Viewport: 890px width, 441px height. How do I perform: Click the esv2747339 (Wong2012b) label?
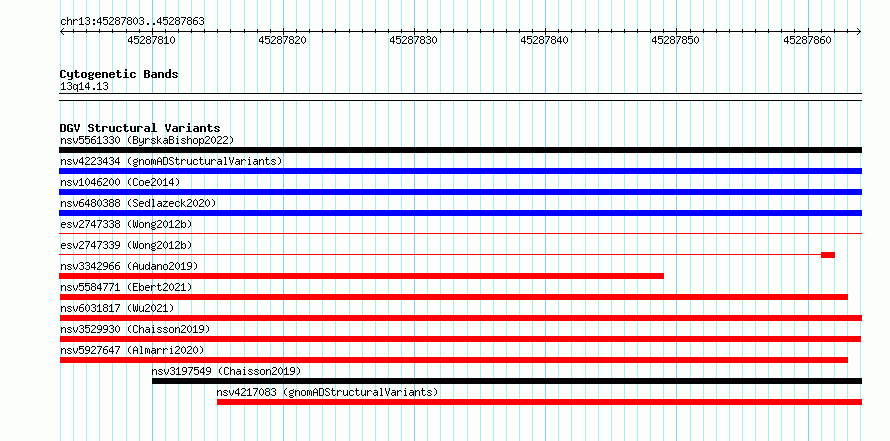[126, 245]
